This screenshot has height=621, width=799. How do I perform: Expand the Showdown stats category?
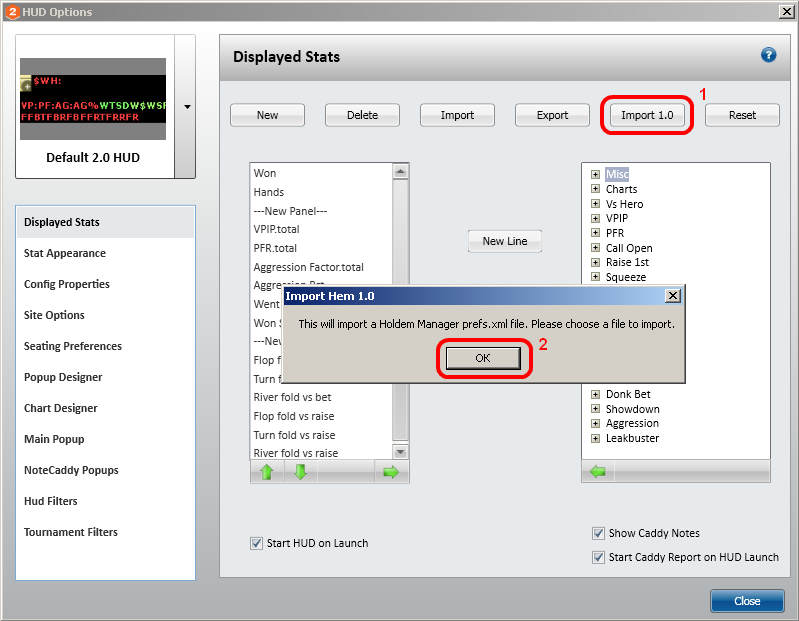595,409
